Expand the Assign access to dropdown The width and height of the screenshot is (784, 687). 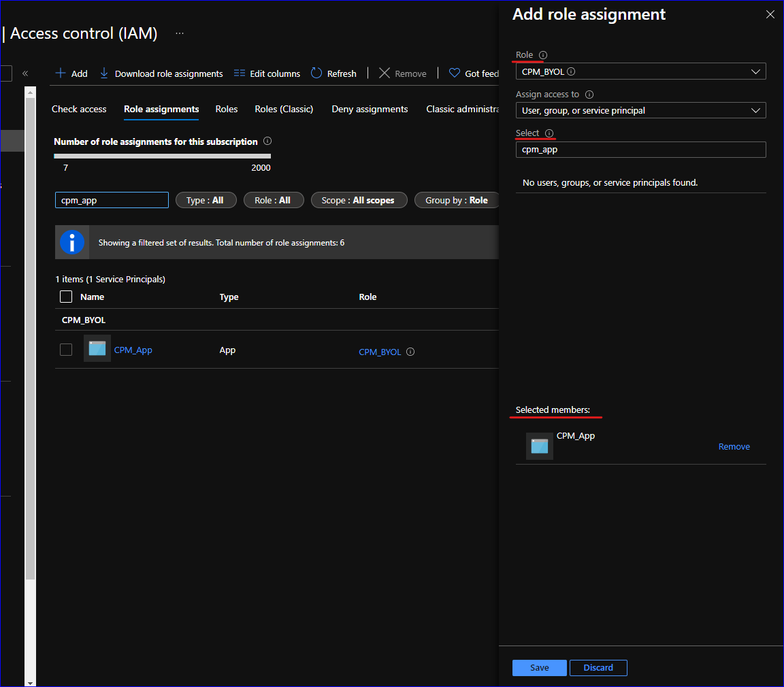[640, 110]
